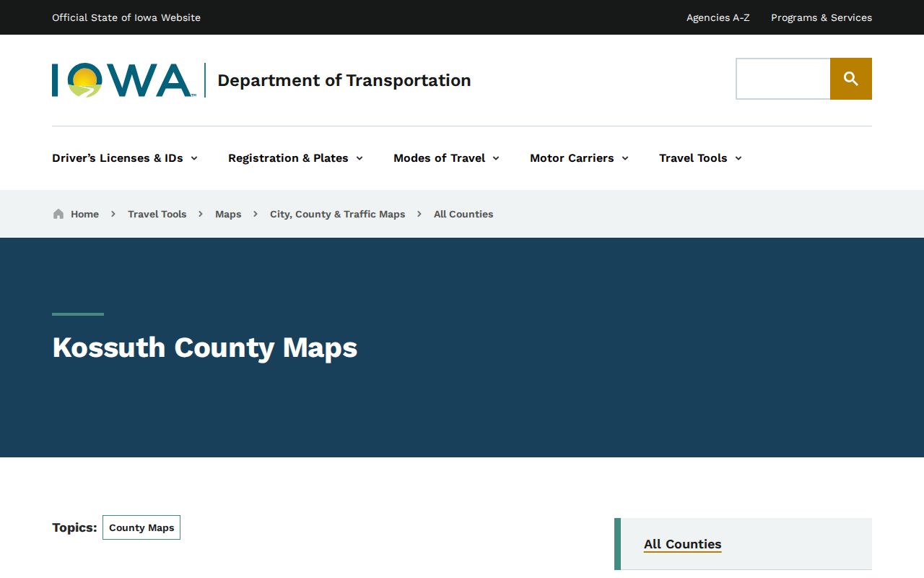Screen dimensions: 924x578
Task: Open Maps breadcrumb link
Action: [228, 214]
